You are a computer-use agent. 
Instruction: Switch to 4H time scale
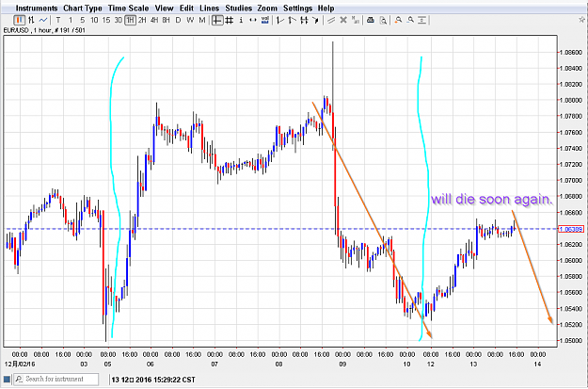point(154,20)
